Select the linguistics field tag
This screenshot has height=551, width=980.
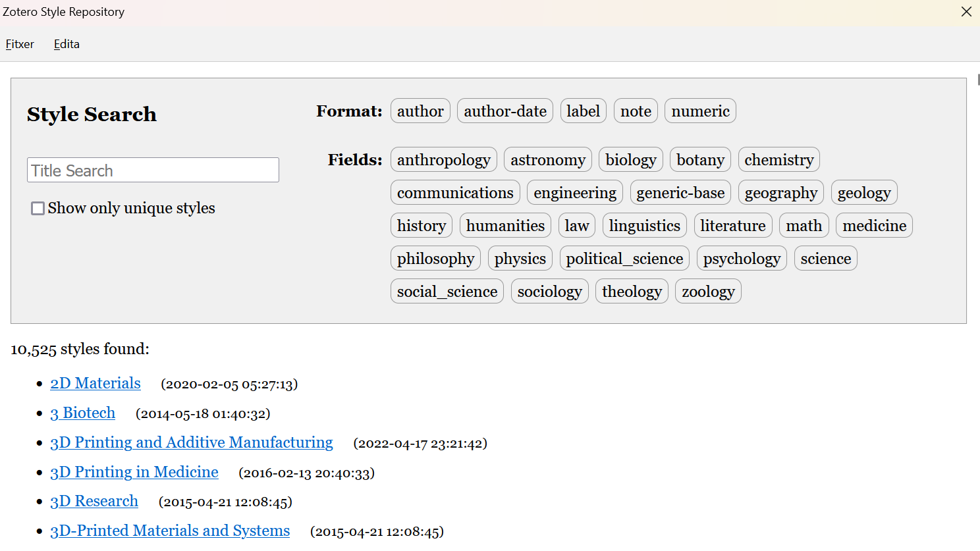coord(645,226)
